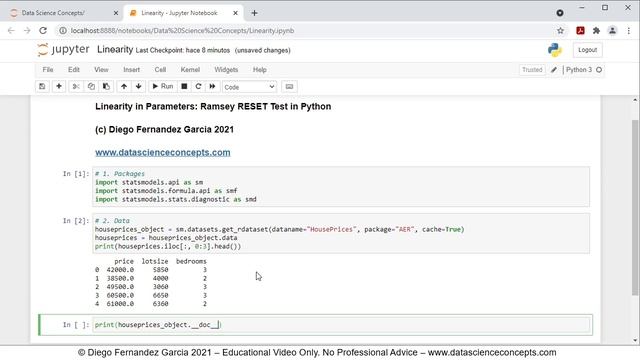Bookmark this page with the star icon
The height and width of the screenshot is (360, 640).
coord(560,31)
